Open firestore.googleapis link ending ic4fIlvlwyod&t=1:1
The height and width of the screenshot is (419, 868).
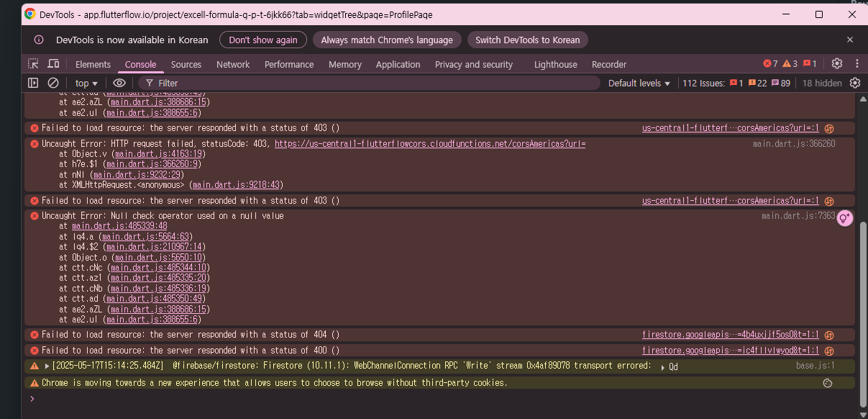click(731, 351)
